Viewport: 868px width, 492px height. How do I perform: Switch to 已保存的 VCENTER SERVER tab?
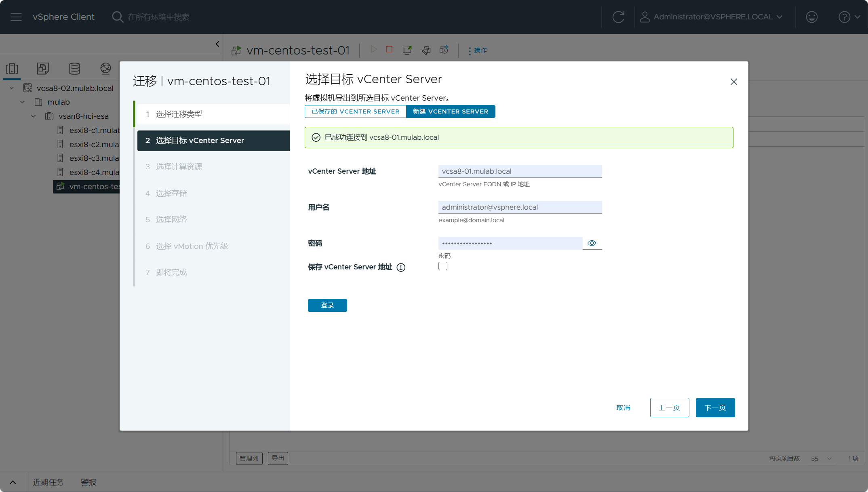356,111
